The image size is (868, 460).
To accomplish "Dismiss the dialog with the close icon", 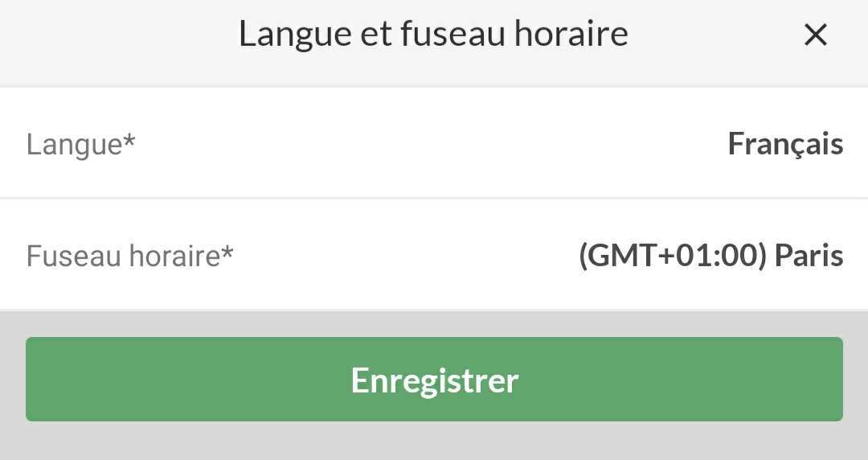I will point(815,35).
